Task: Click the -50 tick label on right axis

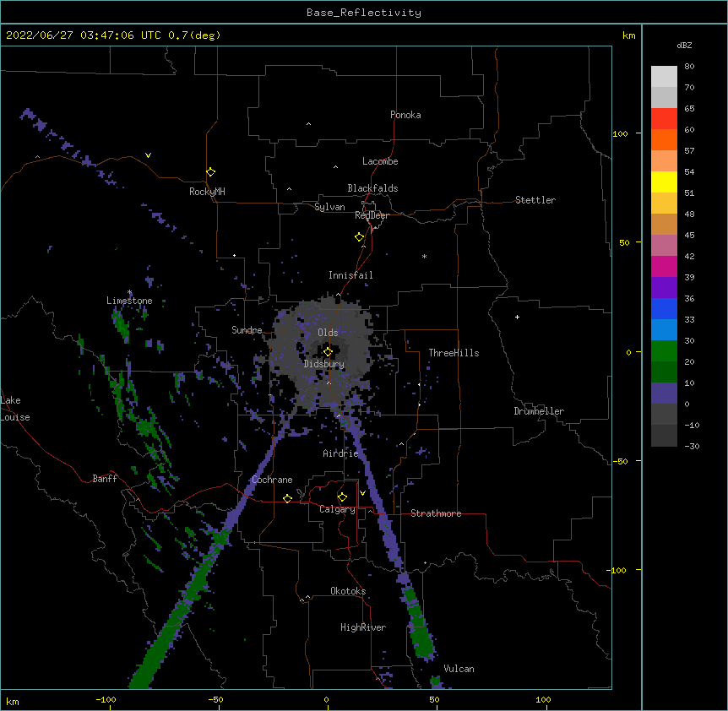Action: 620,461
